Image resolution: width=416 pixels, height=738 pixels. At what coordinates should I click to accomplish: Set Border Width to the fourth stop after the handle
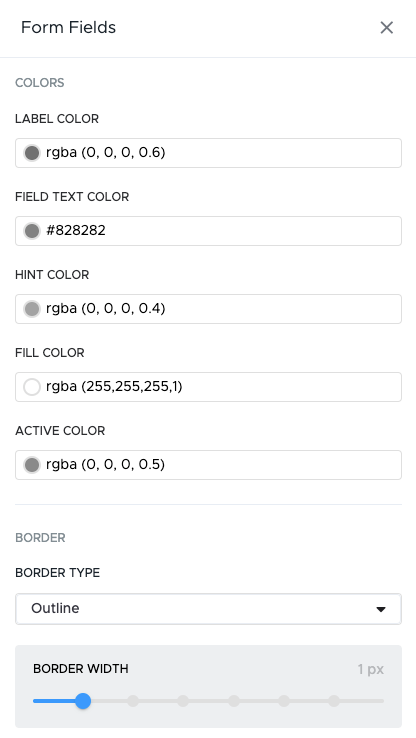point(283,701)
